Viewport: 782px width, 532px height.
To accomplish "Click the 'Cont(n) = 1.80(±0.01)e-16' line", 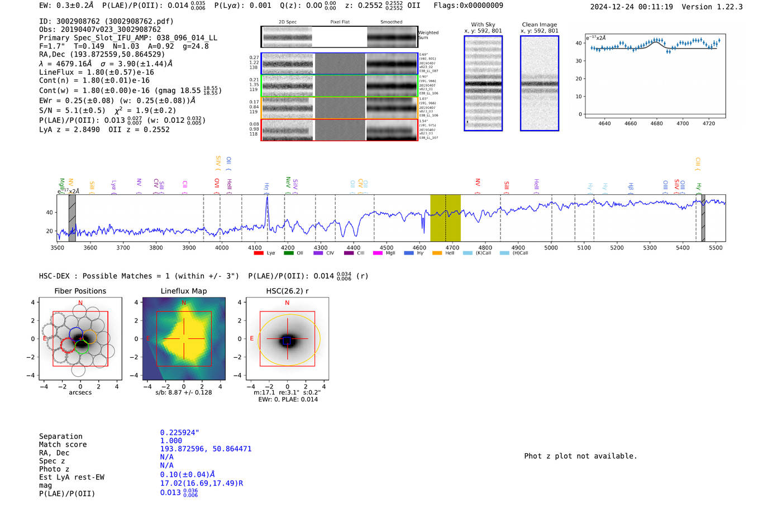I will (x=94, y=80).
